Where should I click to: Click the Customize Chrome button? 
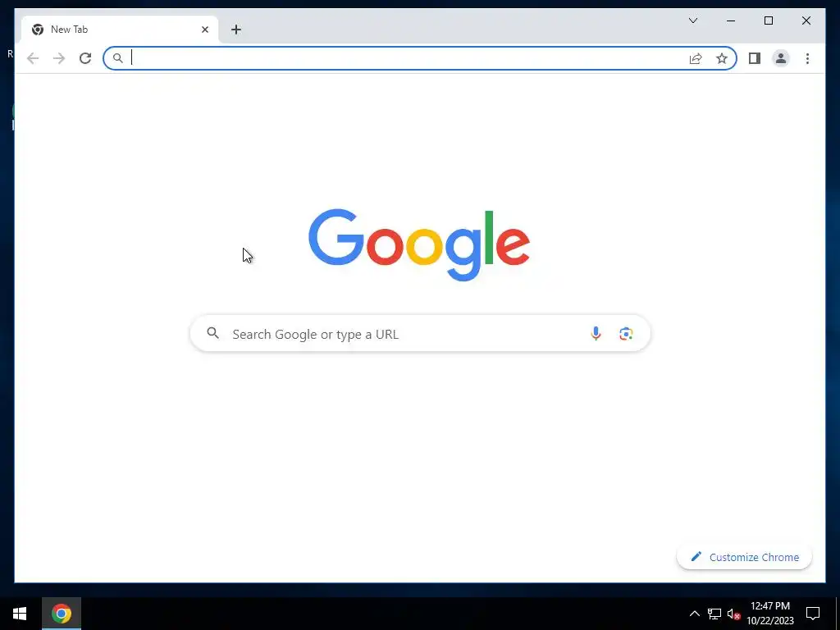coord(744,557)
